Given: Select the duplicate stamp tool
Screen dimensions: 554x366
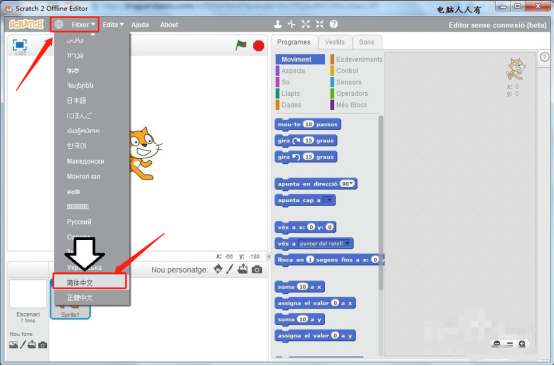Looking at the screenshot, I should click(x=278, y=24).
